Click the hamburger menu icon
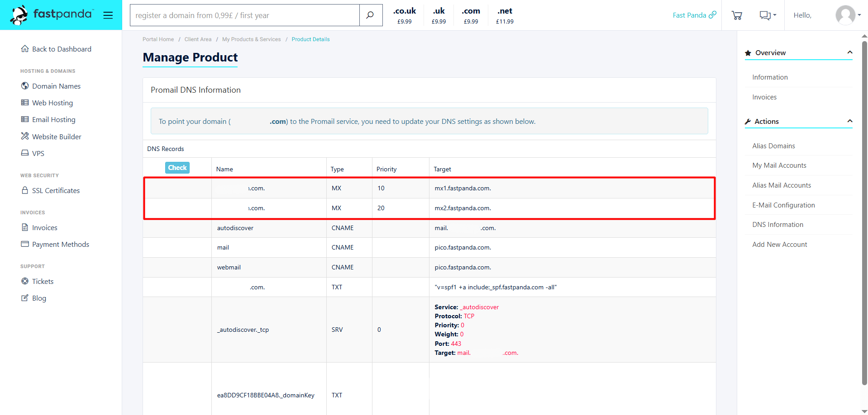 pos(108,15)
